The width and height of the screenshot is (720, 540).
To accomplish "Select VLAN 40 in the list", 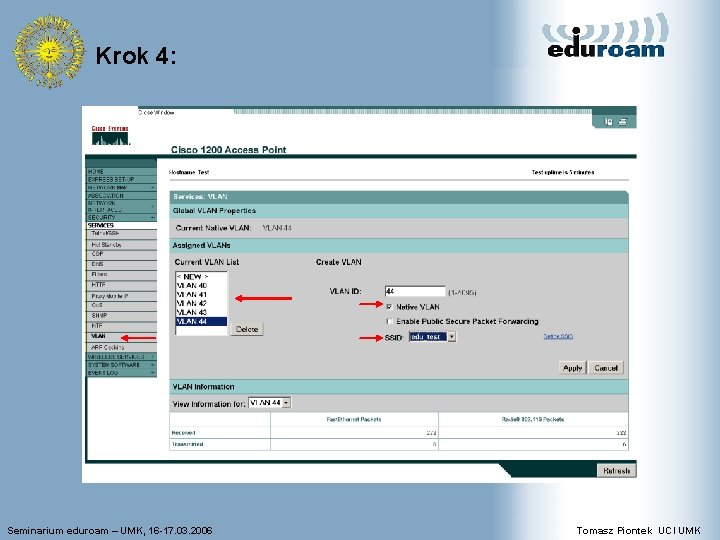I will coord(201,286).
